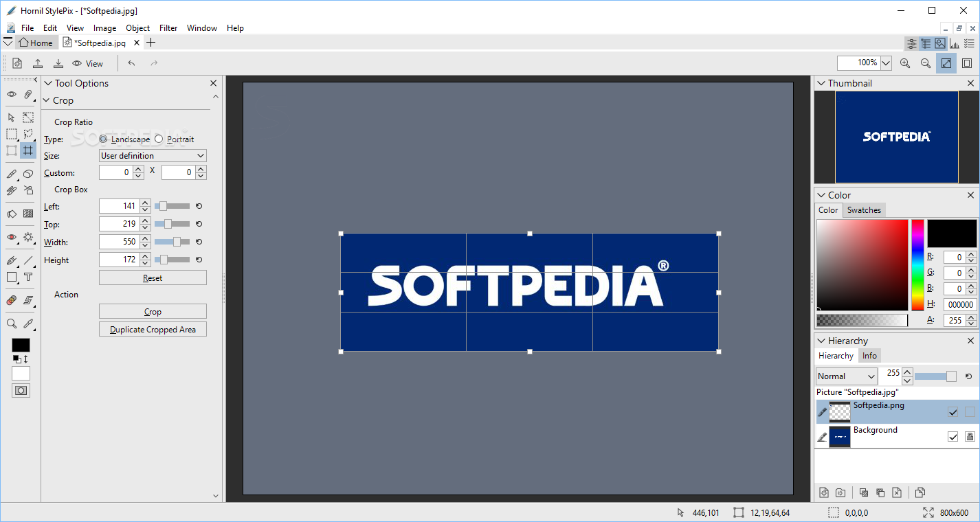
Task: Click the Undo arrow
Action: click(x=131, y=63)
